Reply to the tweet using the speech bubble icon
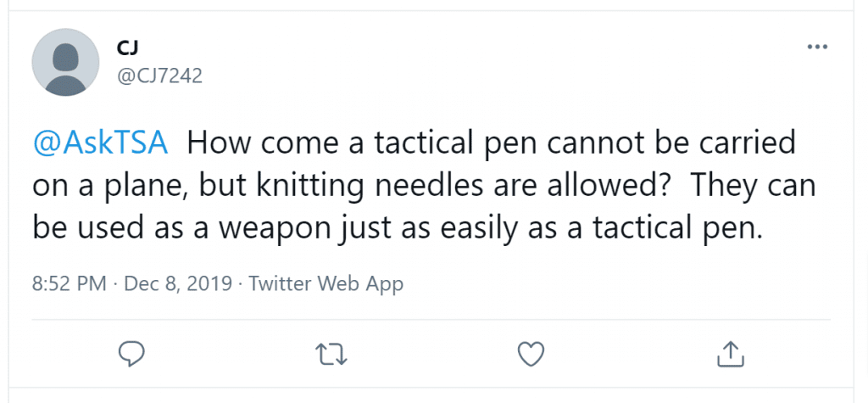 click(131, 354)
